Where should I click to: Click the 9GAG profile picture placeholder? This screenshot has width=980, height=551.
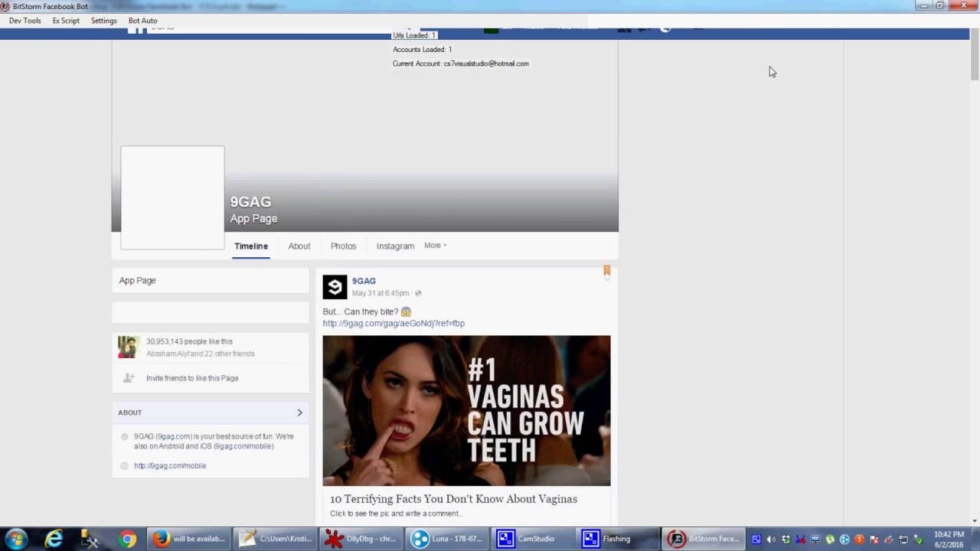172,197
